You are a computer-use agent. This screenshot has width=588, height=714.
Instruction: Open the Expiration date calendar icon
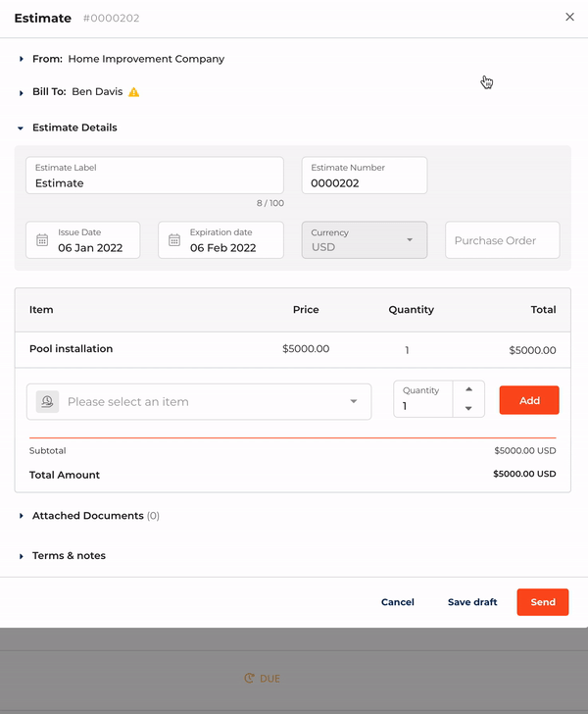(174, 240)
